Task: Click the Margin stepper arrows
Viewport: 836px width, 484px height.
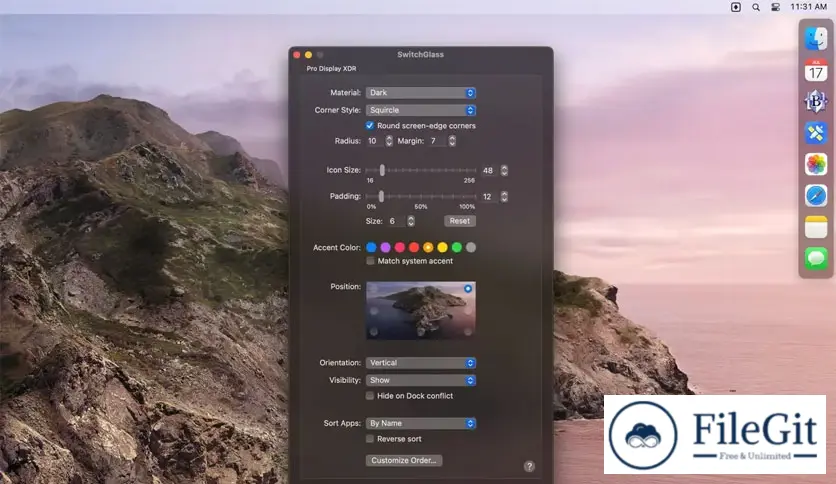Action: click(x=452, y=141)
